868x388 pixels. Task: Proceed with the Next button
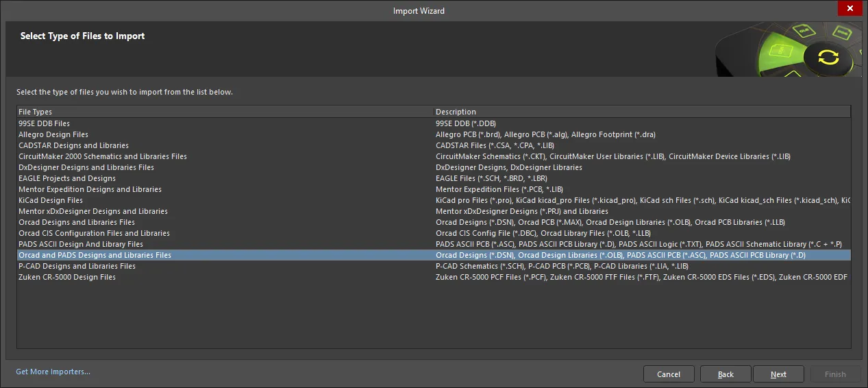point(778,374)
